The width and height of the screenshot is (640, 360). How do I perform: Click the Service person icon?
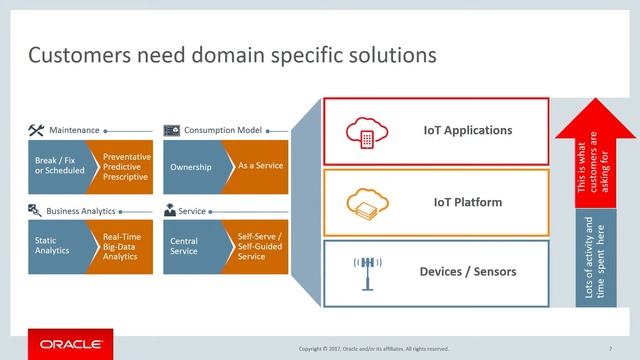tap(170, 210)
